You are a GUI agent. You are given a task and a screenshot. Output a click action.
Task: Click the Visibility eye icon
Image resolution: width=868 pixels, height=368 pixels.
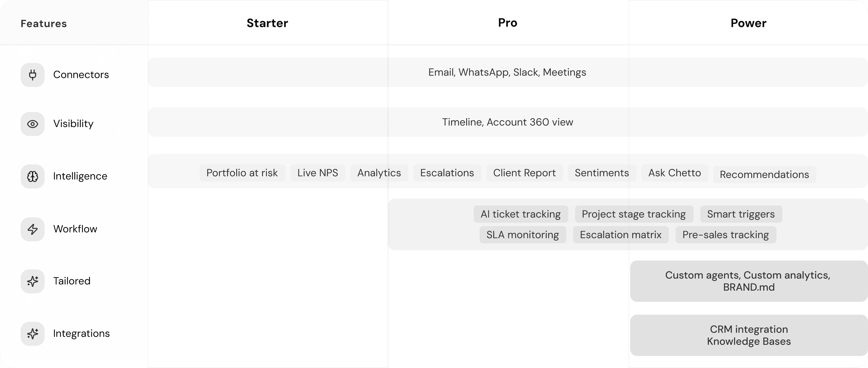32,124
